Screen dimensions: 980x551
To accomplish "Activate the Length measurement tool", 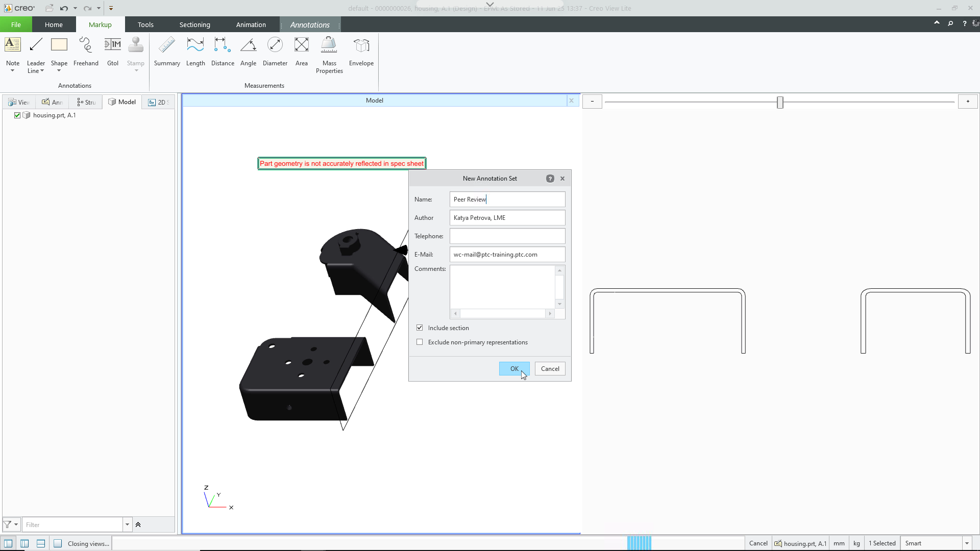I will (x=195, y=51).
